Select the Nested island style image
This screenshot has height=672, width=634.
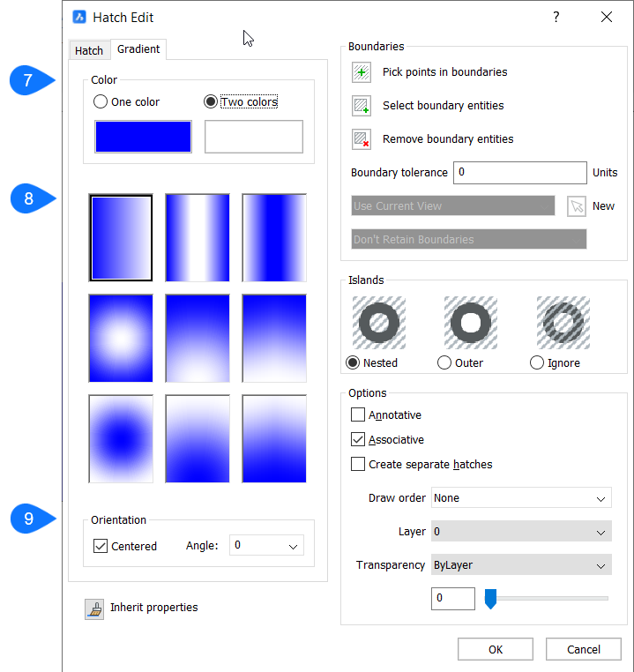(379, 323)
